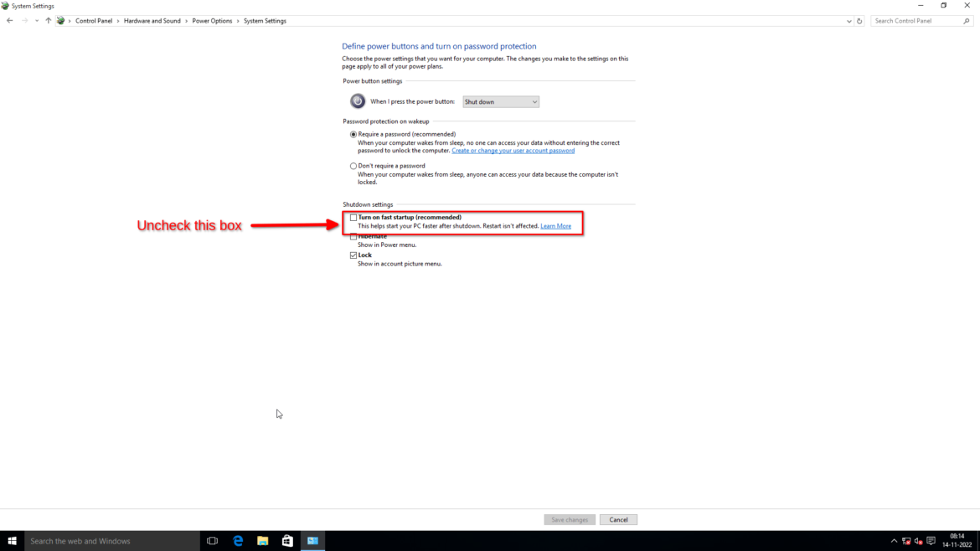Open File Explorer from the taskbar
The image size is (980, 551).
262,541
